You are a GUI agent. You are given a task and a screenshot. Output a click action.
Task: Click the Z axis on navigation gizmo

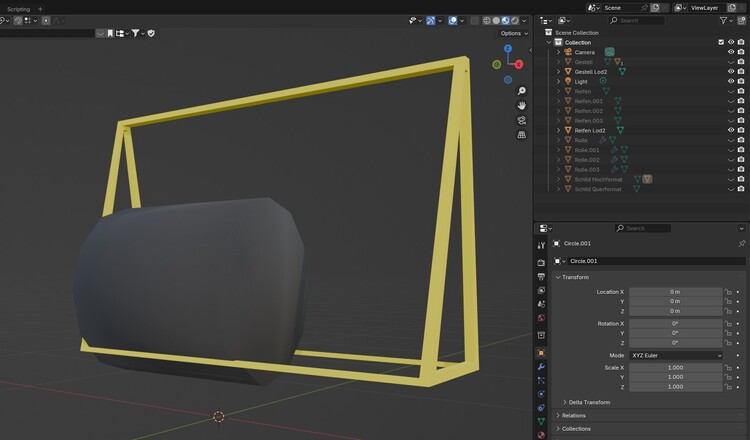[508, 48]
